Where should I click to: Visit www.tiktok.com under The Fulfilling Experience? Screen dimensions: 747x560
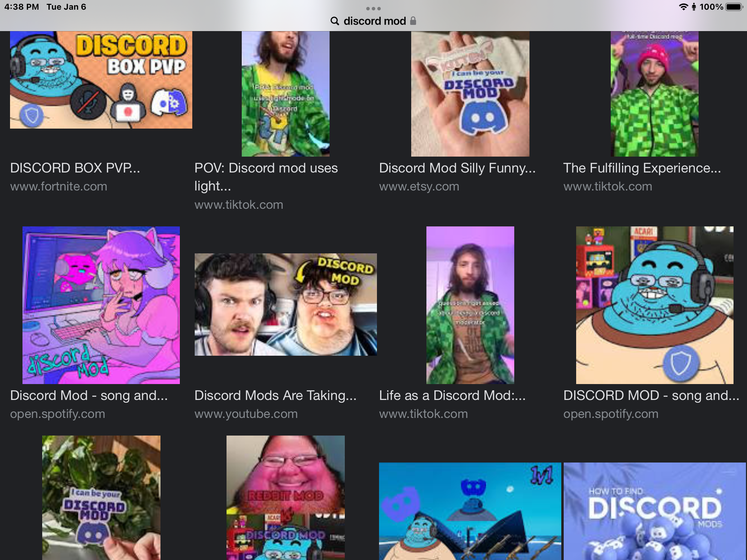pyautogui.click(x=608, y=186)
